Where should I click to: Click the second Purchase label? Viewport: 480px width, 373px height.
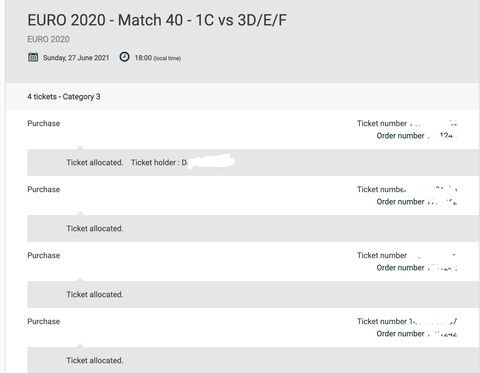(x=44, y=189)
